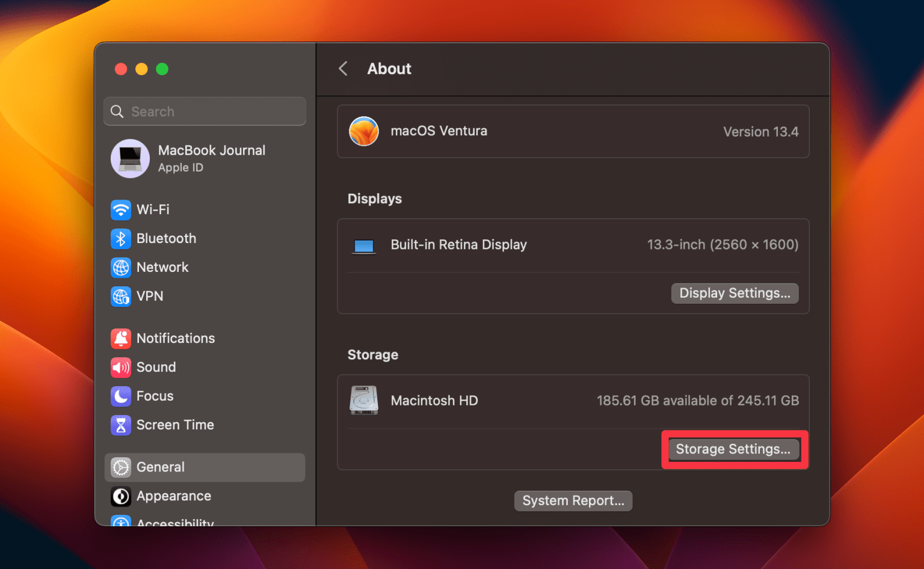Image resolution: width=924 pixels, height=569 pixels.
Task: Open System Report
Action: click(x=573, y=500)
